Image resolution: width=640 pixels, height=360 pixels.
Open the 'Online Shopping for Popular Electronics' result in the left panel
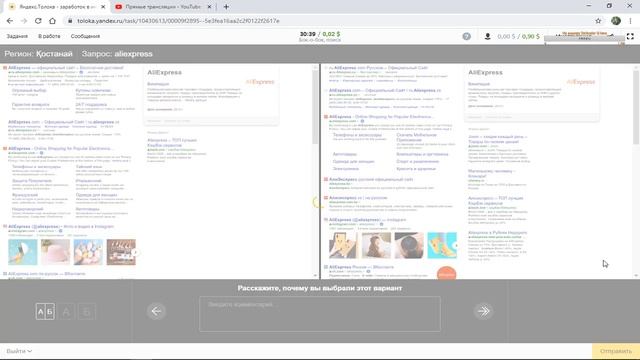coord(60,149)
